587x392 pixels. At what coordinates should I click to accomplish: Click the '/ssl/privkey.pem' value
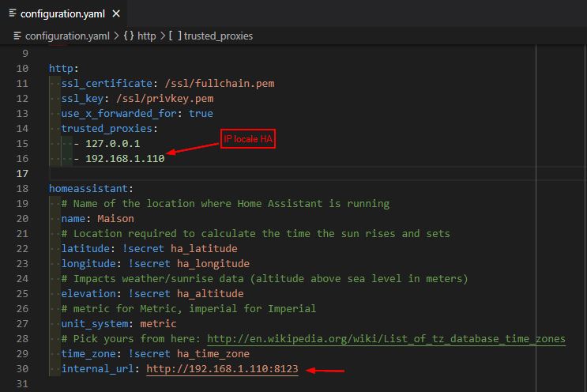pyautogui.click(x=164, y=99)
